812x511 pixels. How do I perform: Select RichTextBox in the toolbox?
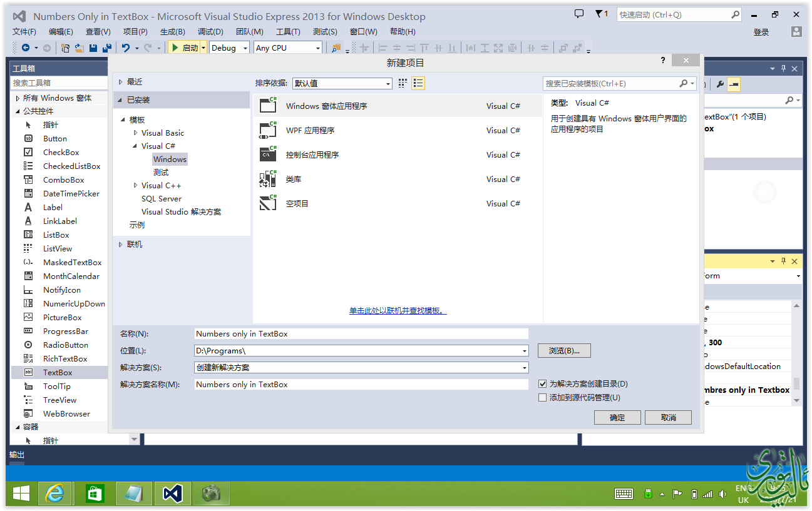pyautogui.click(x=65, y=358)
